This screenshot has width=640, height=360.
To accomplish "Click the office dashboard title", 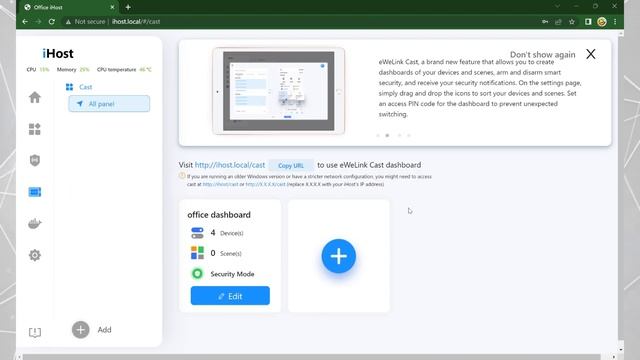I will pos(219,215).
